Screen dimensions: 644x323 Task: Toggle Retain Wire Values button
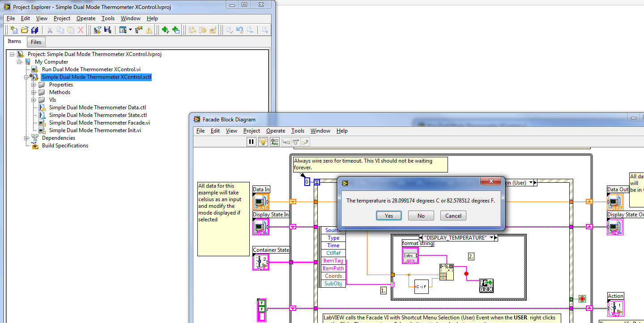pos(274,142)
